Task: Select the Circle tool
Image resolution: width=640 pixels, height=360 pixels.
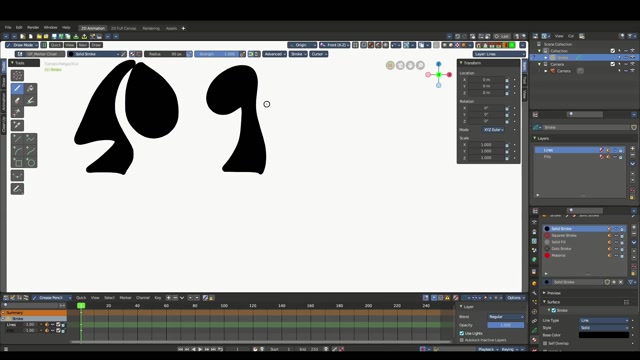Action: (x=30, y=162)
